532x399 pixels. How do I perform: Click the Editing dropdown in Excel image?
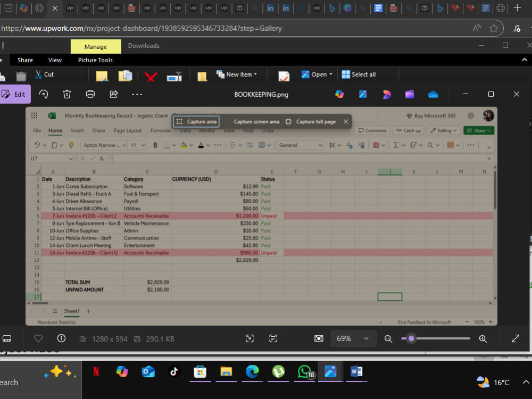444,131
